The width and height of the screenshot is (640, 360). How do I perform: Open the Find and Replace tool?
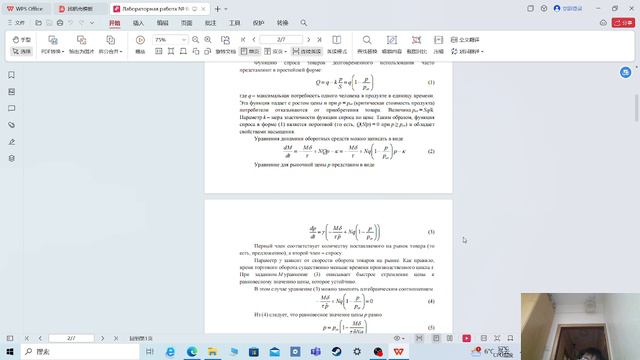point(367,45)
